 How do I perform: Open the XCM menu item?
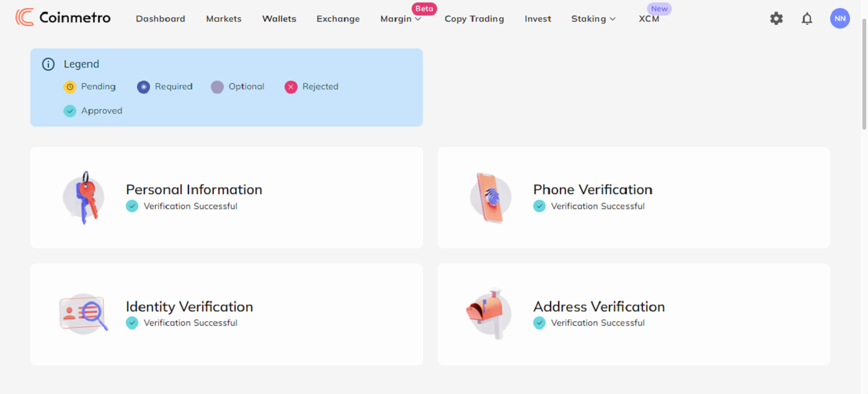(649, 19)
